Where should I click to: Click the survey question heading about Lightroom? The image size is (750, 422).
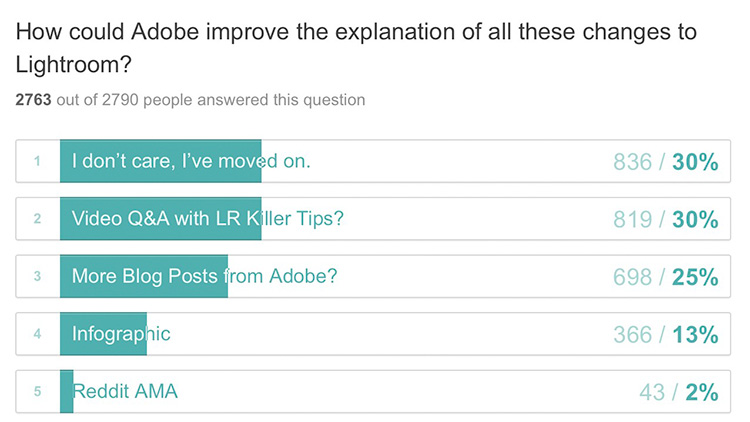point(356,48)
